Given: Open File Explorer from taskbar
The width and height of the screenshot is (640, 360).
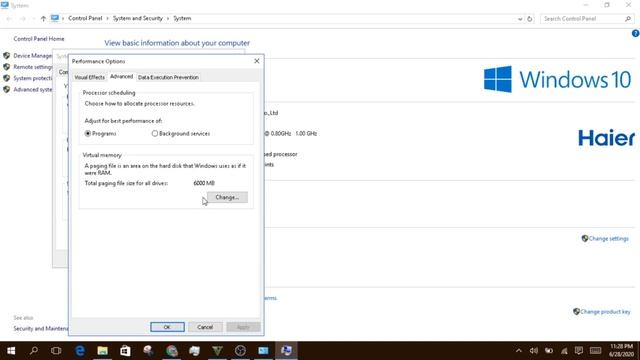Looking at the screenshot, I should click(x=102, y=351).
